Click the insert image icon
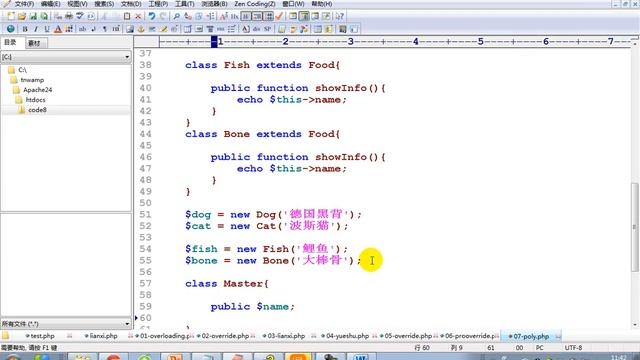Screen dimensions: 640x360 pyautogui.click(x=129, y=29)
